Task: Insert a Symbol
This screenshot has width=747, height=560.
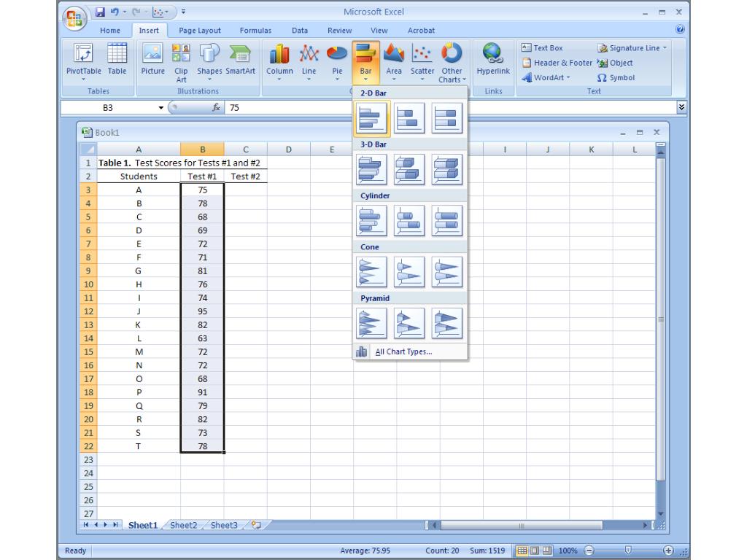Action: click(x=616, y=77)
